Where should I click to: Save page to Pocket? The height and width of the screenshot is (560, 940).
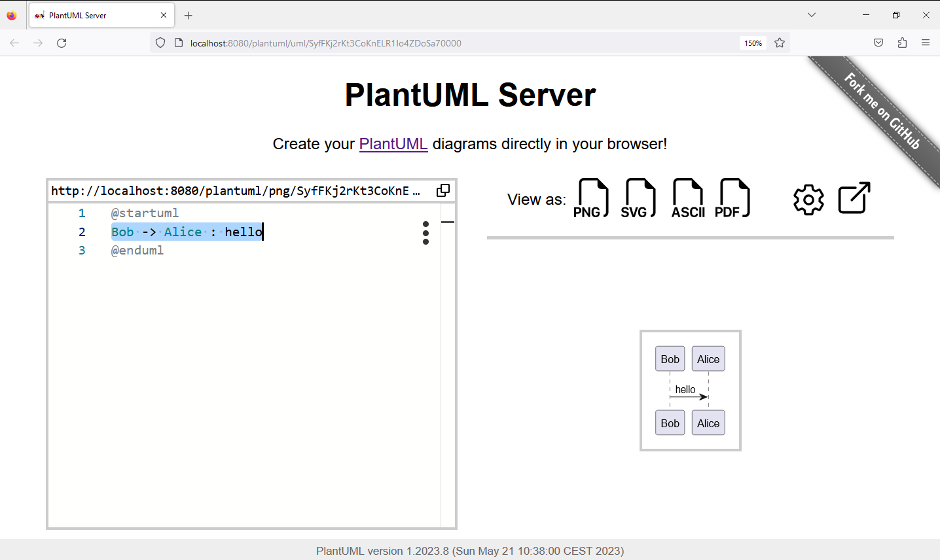(878, 43)
